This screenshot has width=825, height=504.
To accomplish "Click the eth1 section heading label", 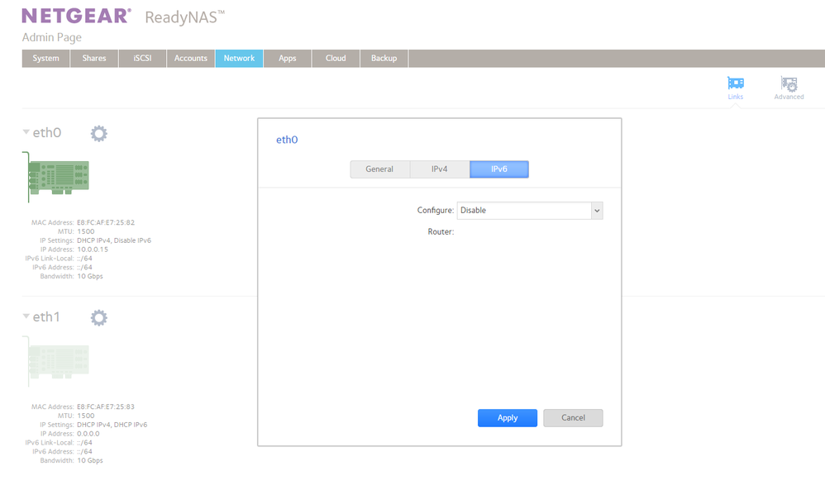I will click(46, 316).
